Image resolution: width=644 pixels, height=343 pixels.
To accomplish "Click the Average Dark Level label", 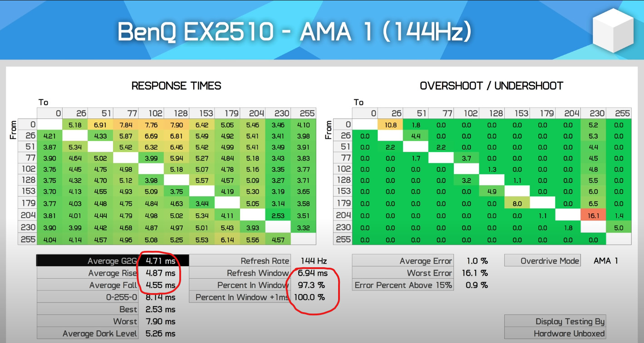I will [100, 333].
